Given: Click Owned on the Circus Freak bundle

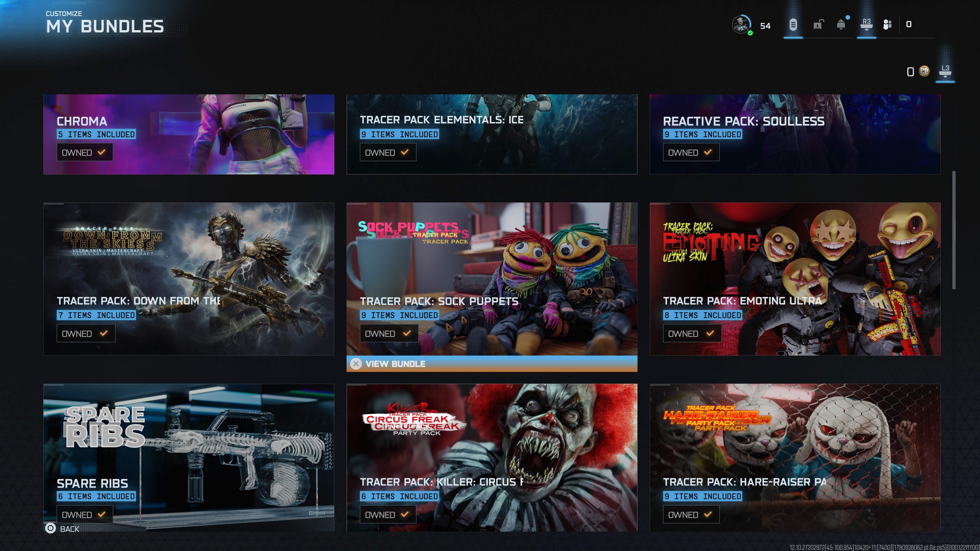Looking at the screenshot, I should (x=388, y=515).
